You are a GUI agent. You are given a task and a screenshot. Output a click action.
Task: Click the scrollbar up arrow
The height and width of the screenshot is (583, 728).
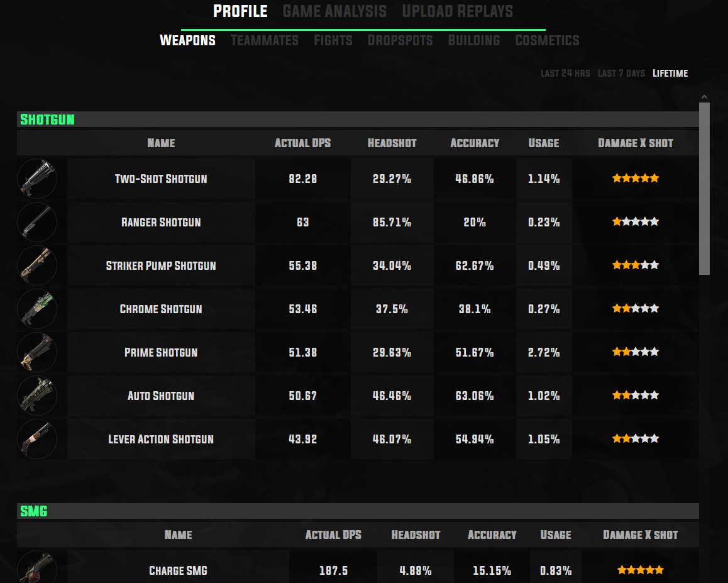pyautogui.click(x=704, y=97)
